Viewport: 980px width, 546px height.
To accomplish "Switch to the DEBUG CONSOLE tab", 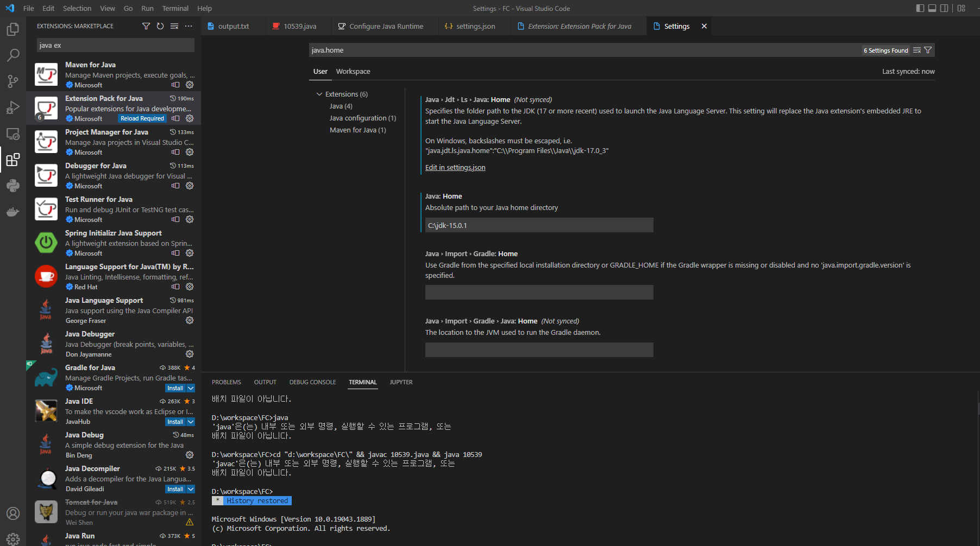I will [312, 382].
